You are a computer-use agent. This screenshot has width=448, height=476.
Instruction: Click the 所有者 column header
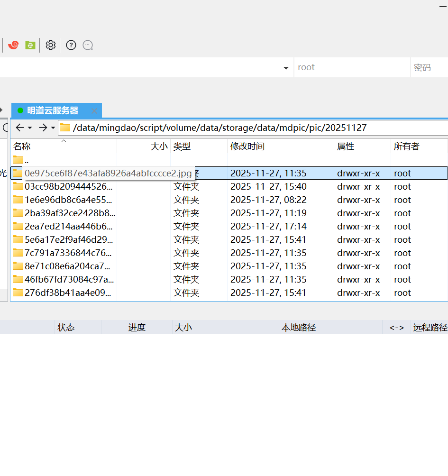coord(405,146)
